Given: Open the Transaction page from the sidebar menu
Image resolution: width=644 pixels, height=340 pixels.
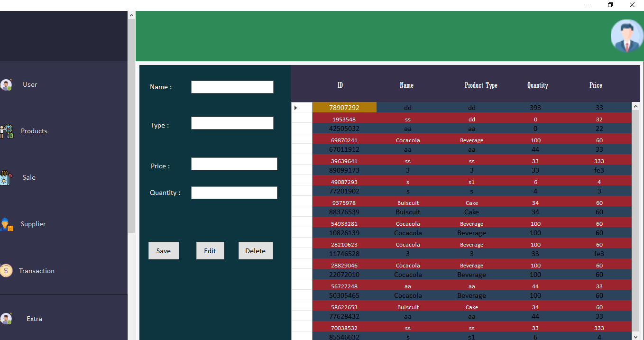Looking at the screenshot, I should 37,270.
